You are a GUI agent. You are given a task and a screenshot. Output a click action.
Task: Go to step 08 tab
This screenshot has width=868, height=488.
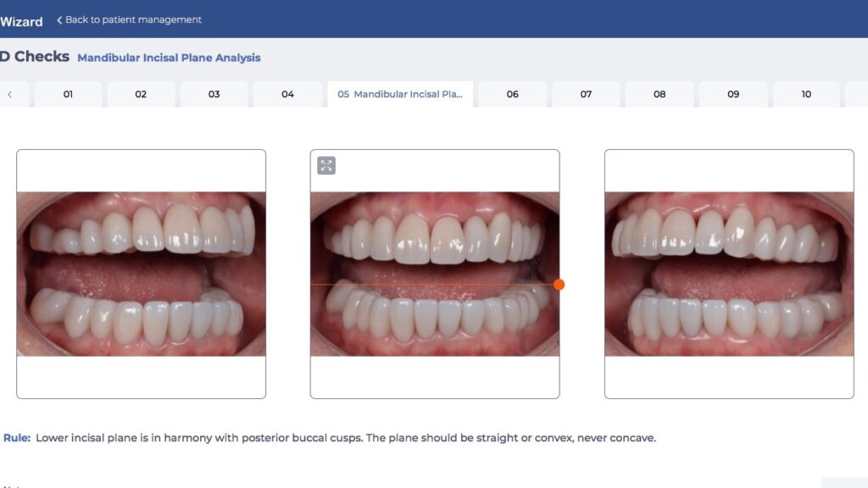click(x=659, y=94)
